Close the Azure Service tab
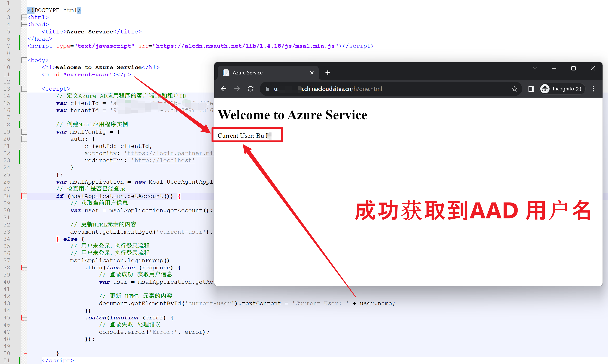 [x=312, y=73]
